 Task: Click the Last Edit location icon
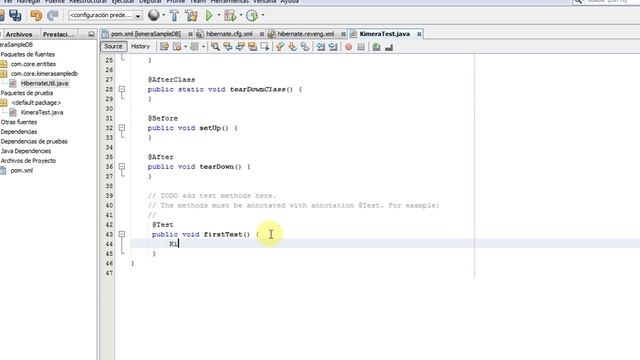click(x=164, y=47)
